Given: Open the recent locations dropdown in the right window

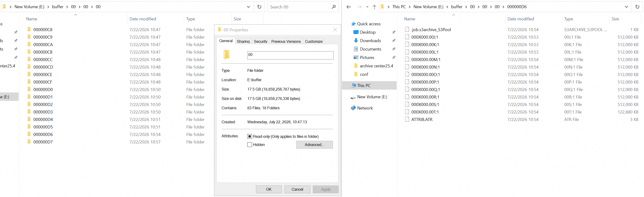Looking at the screenshot, I should (x=367, y=7).
